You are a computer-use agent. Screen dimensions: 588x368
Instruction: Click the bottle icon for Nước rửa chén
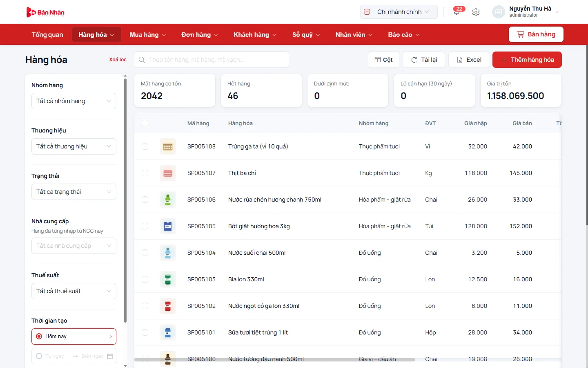pos(168,200)
